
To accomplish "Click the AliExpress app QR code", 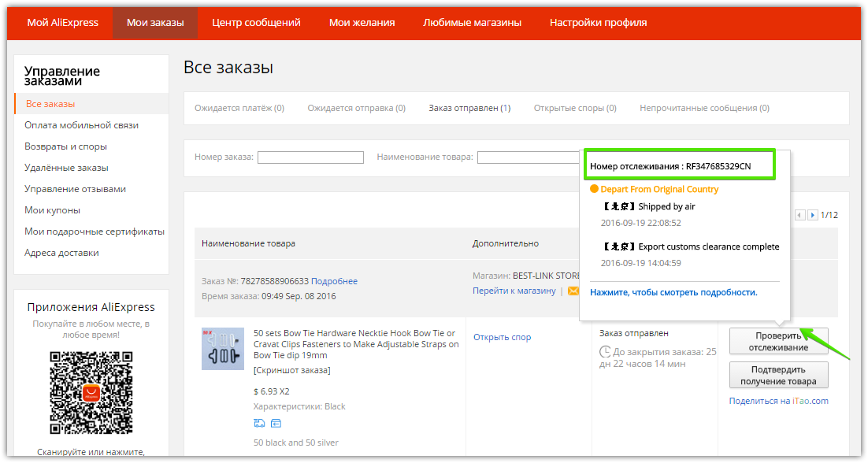I will click(91, 392).
